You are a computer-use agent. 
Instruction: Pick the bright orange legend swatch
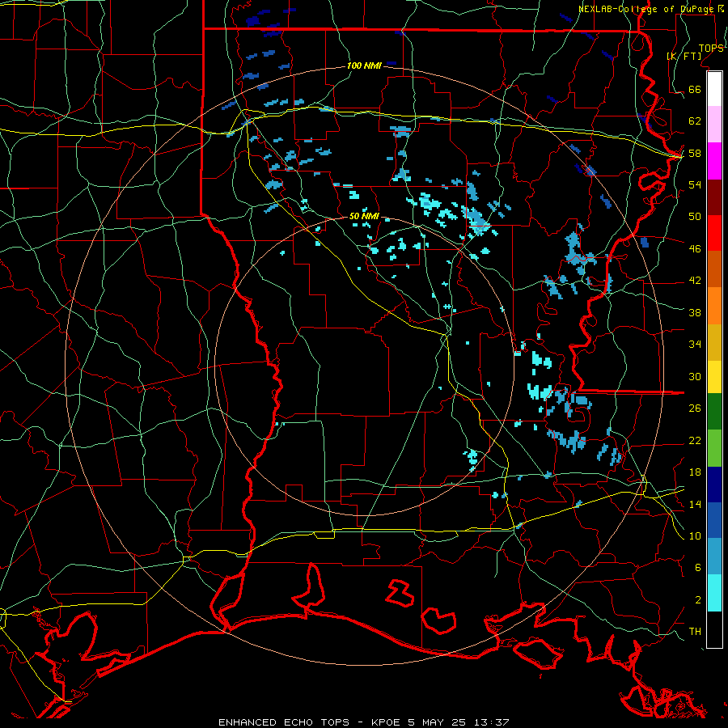point(714,306)
